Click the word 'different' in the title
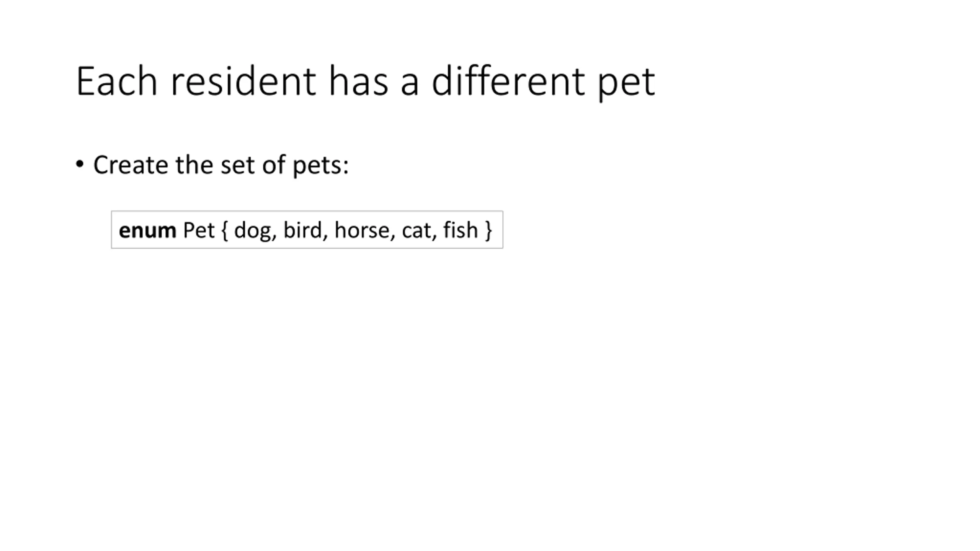Image resolution: width=980 pixels, height=551 pixels. 508,81
